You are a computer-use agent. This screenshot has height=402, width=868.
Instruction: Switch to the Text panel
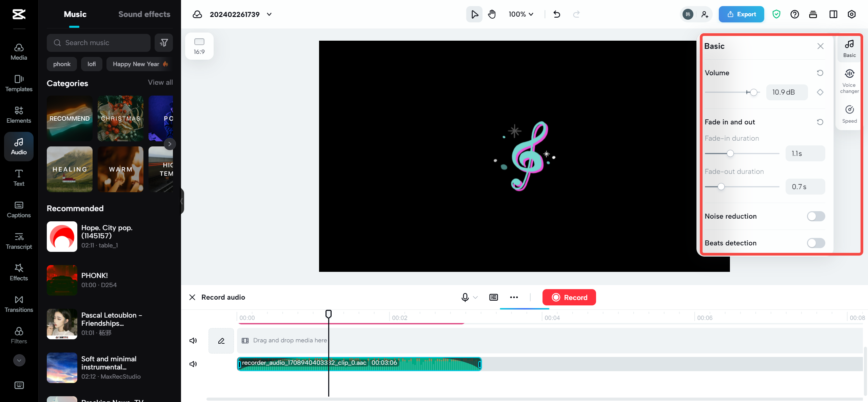19,178
